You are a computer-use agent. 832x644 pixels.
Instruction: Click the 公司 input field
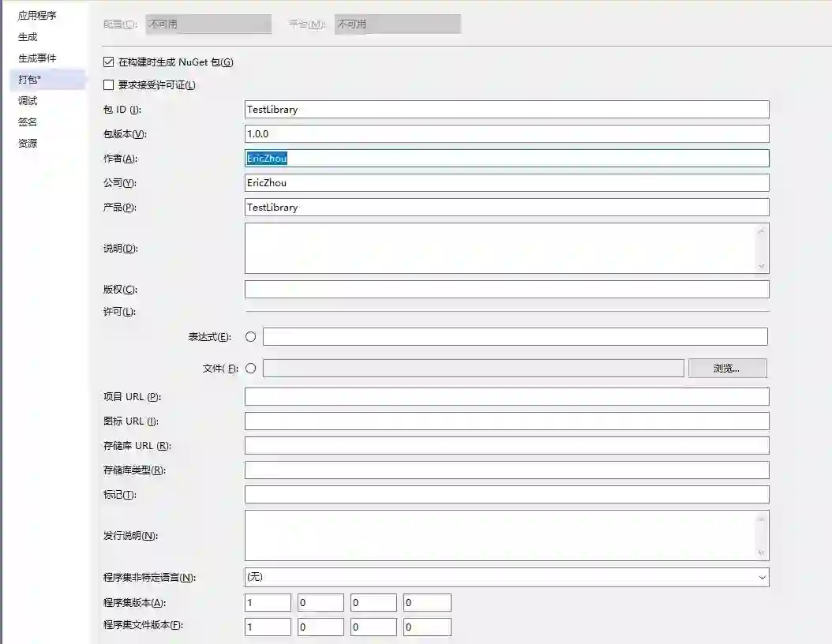click(x=507, y=182)
